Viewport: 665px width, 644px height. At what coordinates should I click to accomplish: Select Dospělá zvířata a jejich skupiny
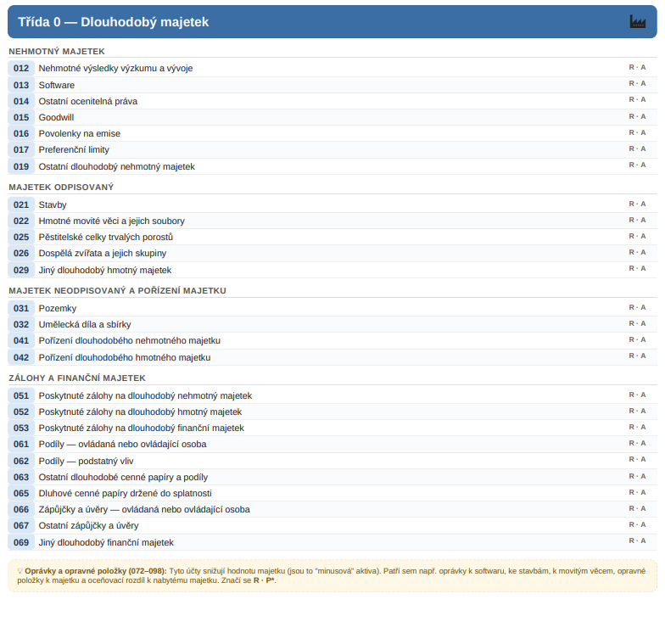(332, 253)
